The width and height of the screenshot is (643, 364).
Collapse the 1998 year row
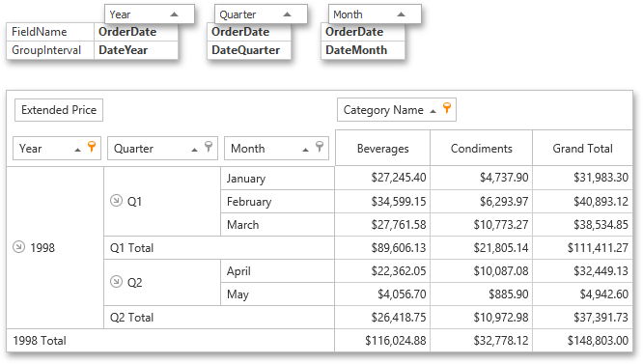(x=18, y=247)
